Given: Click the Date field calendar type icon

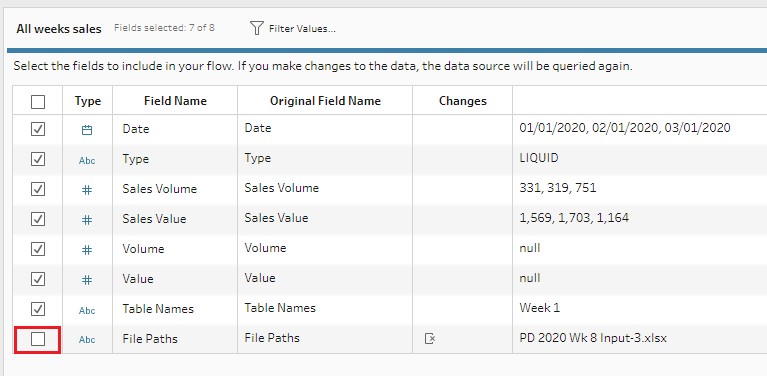Looking at the screenshot, I should coord(87,130).
